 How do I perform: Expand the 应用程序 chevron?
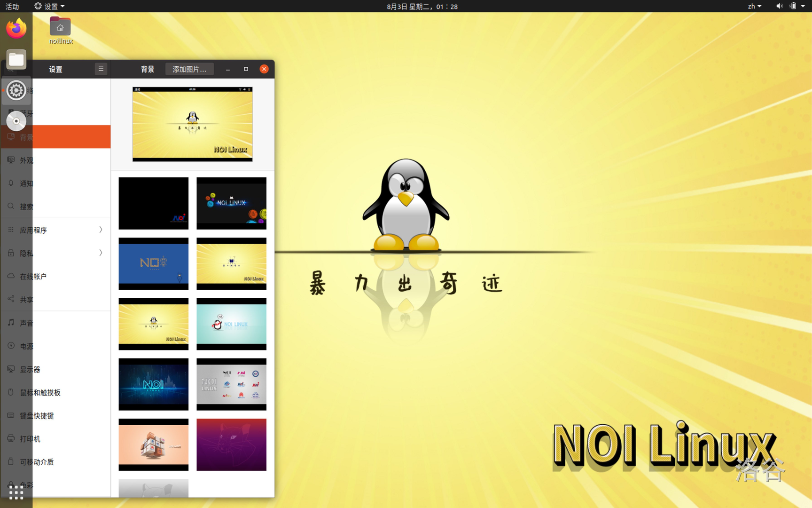tap(101, 230)
